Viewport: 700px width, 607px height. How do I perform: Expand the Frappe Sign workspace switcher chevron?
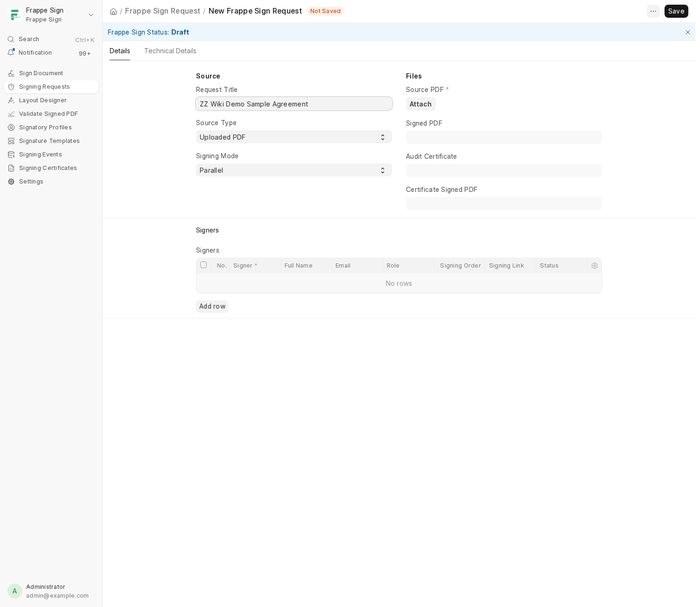pyautogui.click(x=91, y=15)
